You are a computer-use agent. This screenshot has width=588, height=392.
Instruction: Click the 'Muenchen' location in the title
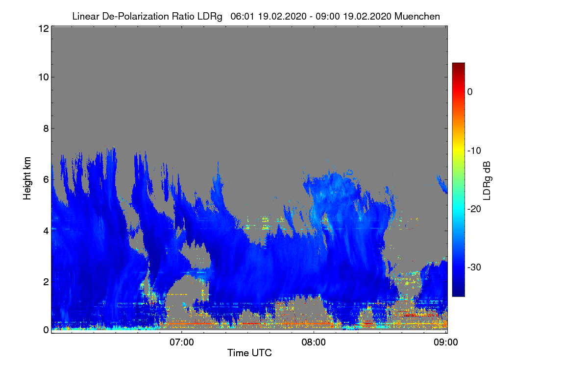pyautogui.click(x=417, y=16)
